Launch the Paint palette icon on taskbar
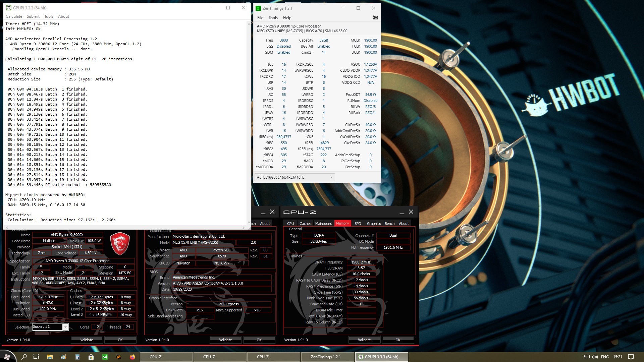Image resolution: width=644 pixels, height=362 pixels. pyautogui.click(x=64, y=357)
